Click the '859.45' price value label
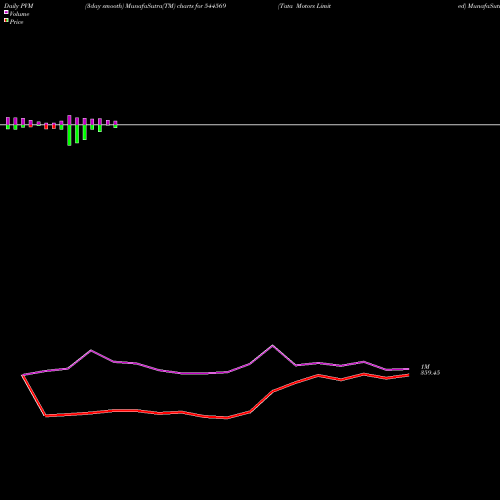Viewport: 500px width, 500px height. (430, 373)
